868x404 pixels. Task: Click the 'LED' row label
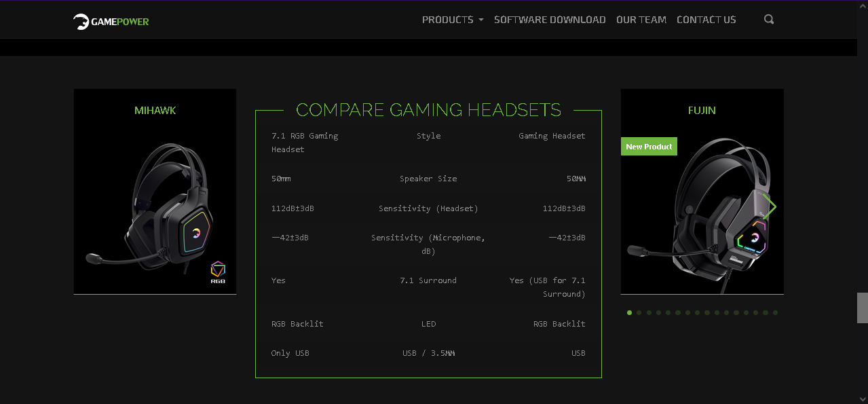(428, 324)
